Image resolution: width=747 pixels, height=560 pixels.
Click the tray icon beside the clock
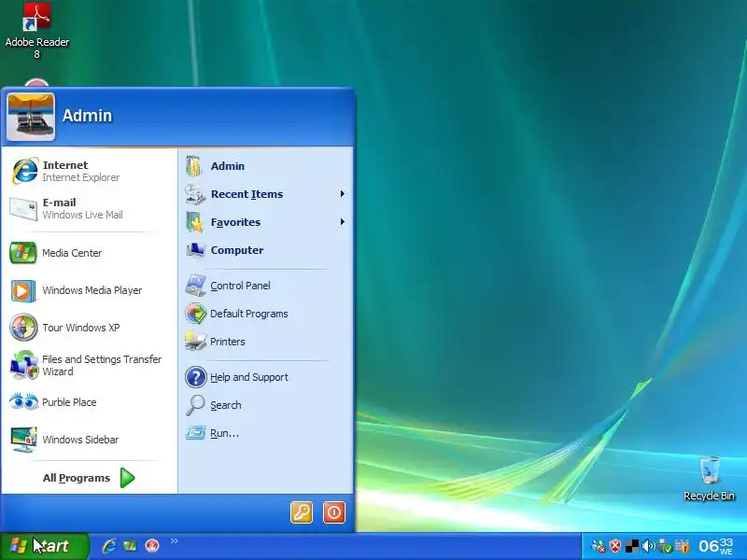point(683,546)
